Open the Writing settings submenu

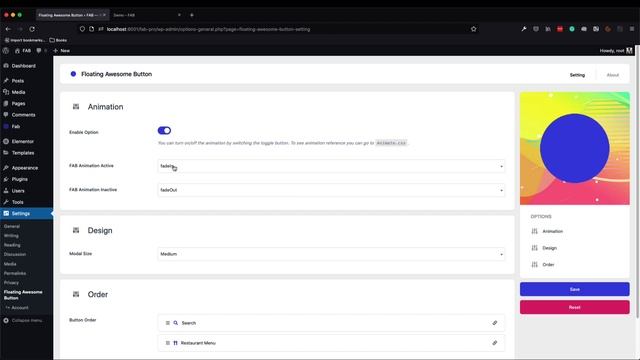[x=11, y=236]
